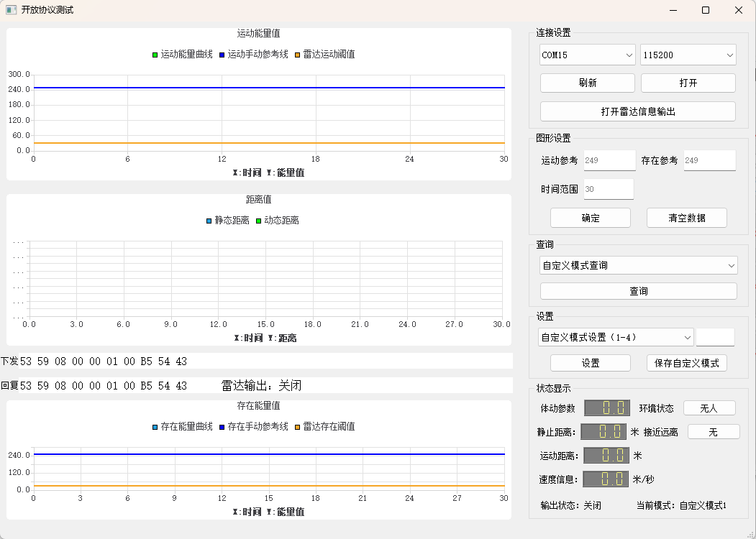Click the value field beside 自定义模式设置
The width and height of the screenshot is (756, 539).
(715, 337)
